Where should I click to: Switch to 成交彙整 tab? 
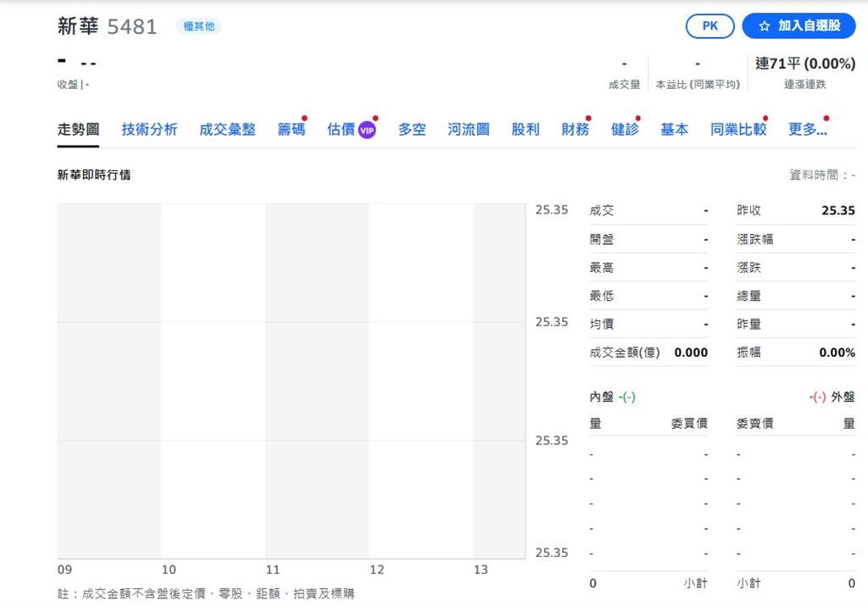227,130
